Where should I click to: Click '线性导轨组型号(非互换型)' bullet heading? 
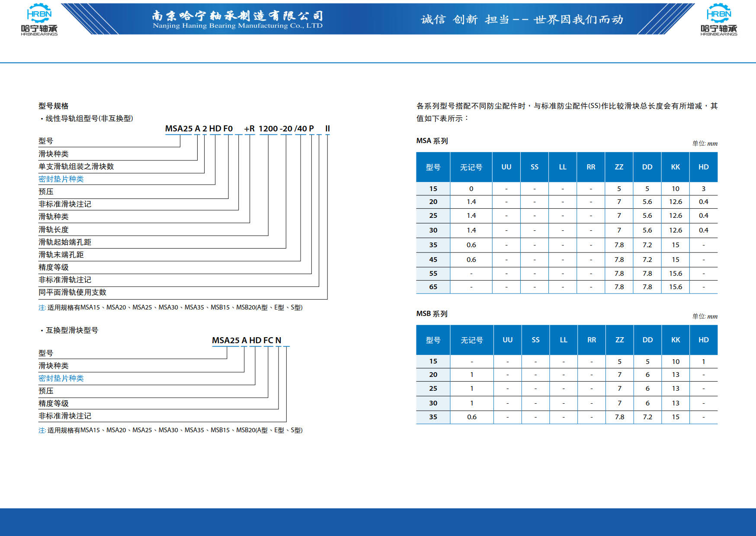click(89, 118)
